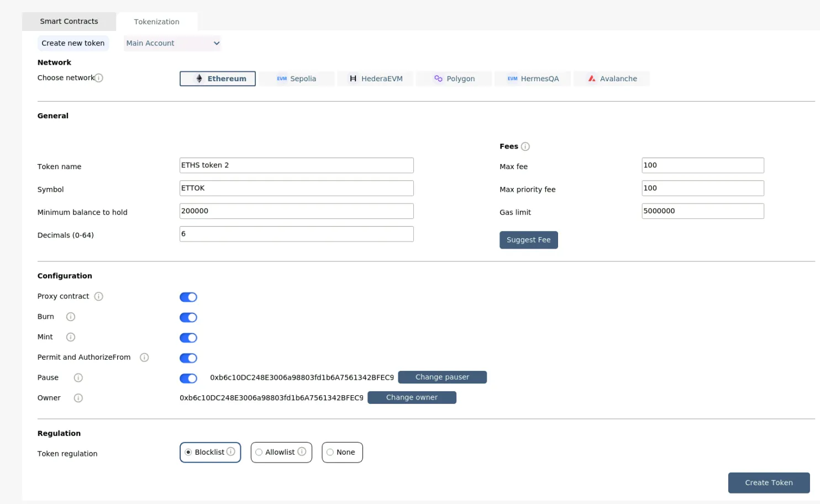Switch off the Pause toggle
This screenshot has height=504, width=820.
tap(188, 379)
